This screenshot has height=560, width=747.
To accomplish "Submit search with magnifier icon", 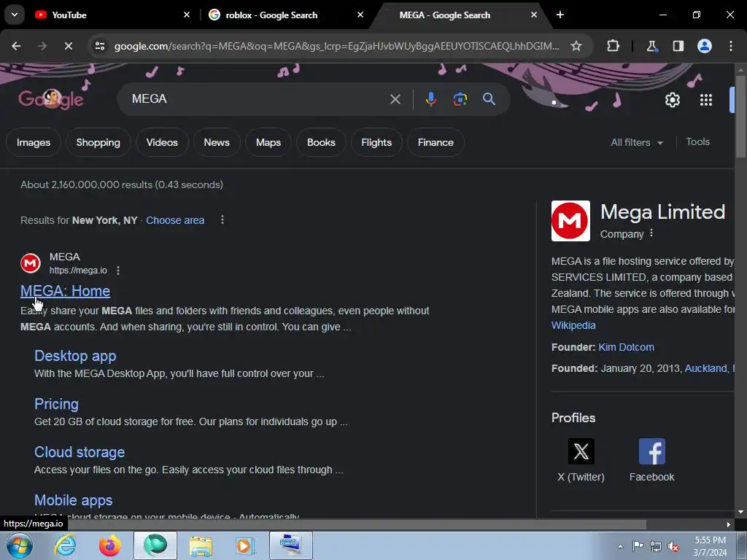I will click(489, 99).
